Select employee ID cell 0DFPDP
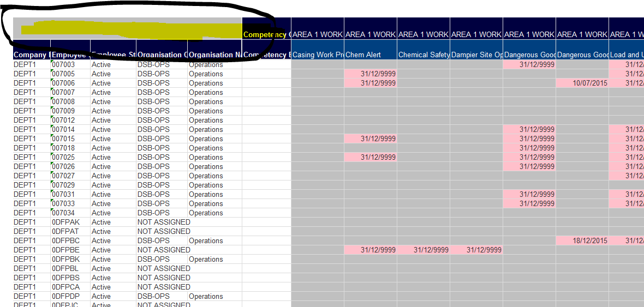The width and height of the screenshot is (644, 307). click(x=70, y=296)
